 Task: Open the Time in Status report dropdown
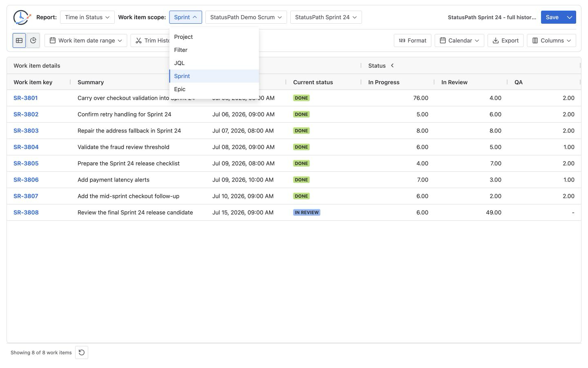[x=87, y=17]
